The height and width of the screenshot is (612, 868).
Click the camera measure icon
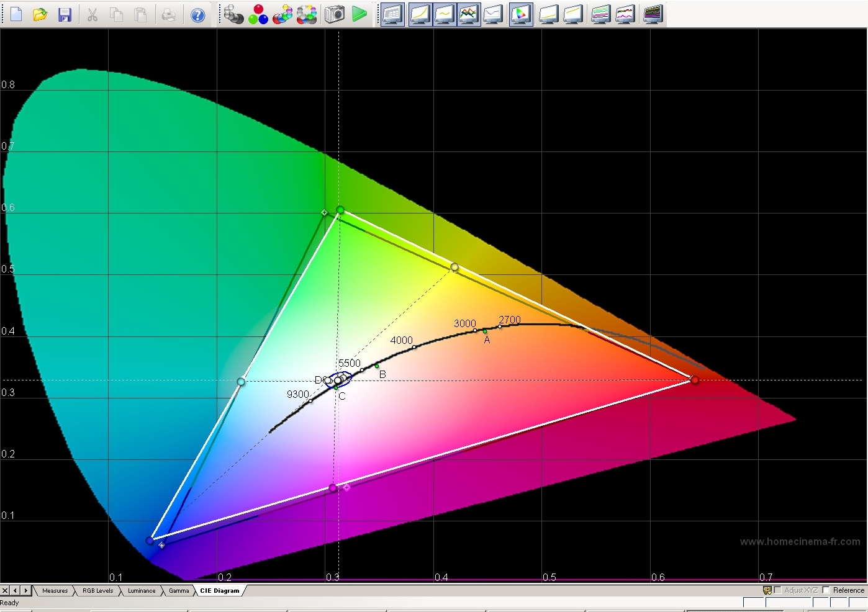(x=334, y=14)
